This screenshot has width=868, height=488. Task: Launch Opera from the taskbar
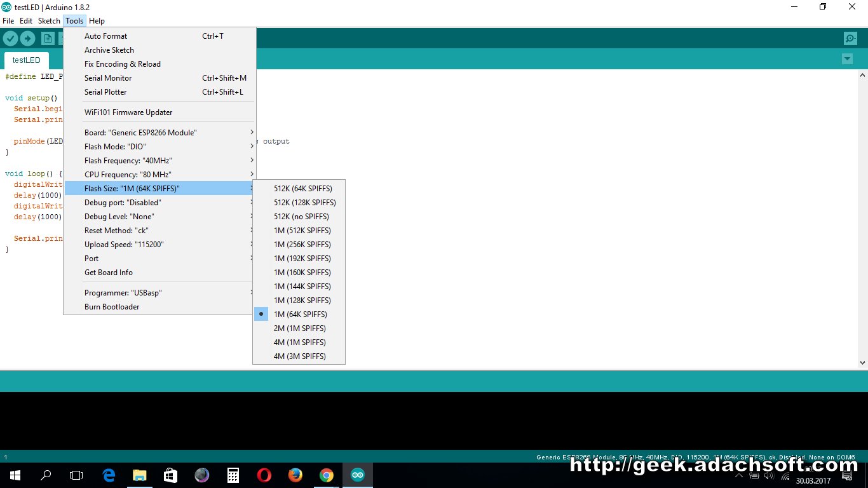(264, 475)
